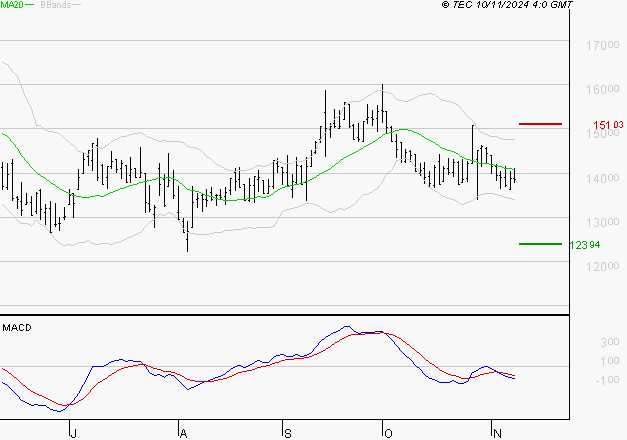This screenshot has height=440, width=627.
Task: Click the 170.00 price axis label
Action: pyautogui.click(x=603, y=45)
